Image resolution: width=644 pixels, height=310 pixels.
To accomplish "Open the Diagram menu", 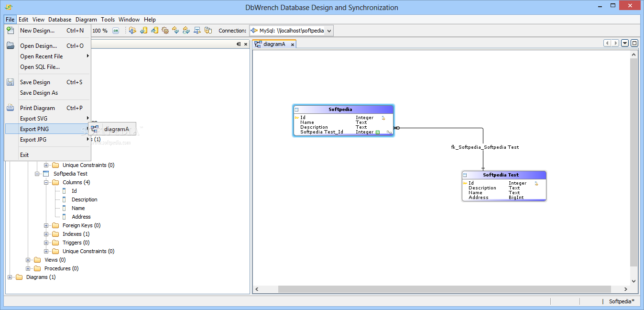I will (x=86, y=20).
